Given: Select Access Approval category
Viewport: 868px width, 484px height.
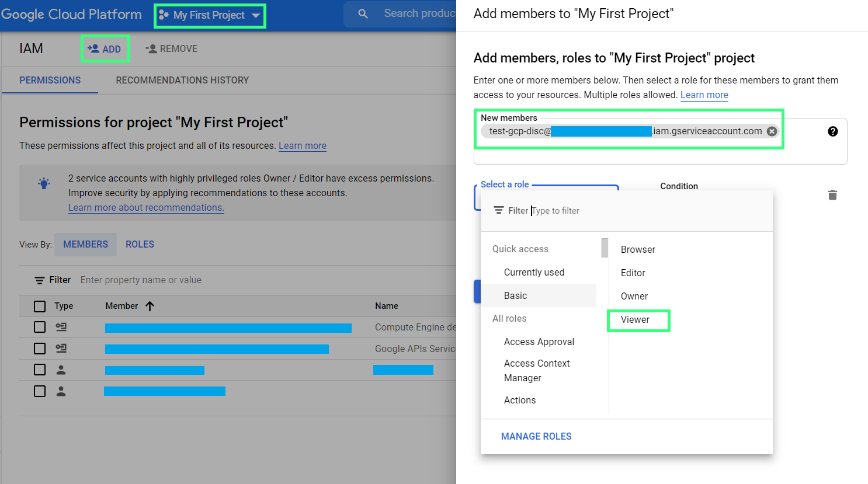Looking at the screenshot, I should [x=539, y=342].
